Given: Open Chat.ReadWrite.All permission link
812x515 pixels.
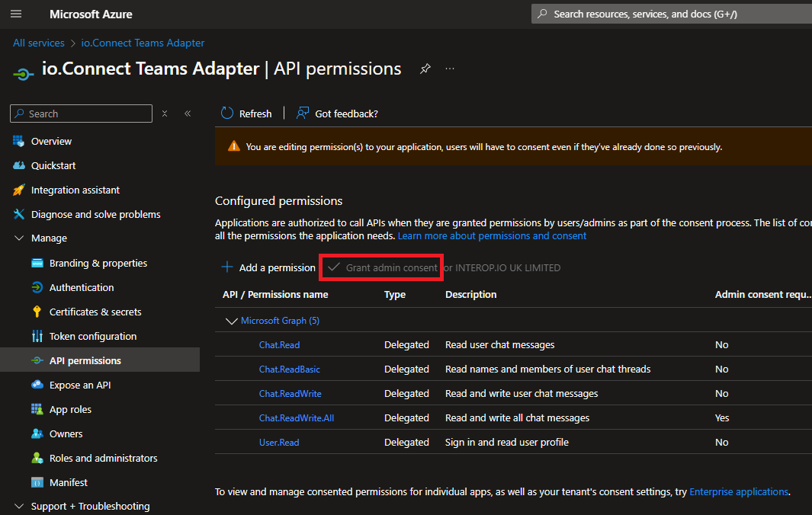Looking at the screenshot, I should pos(296,417).
